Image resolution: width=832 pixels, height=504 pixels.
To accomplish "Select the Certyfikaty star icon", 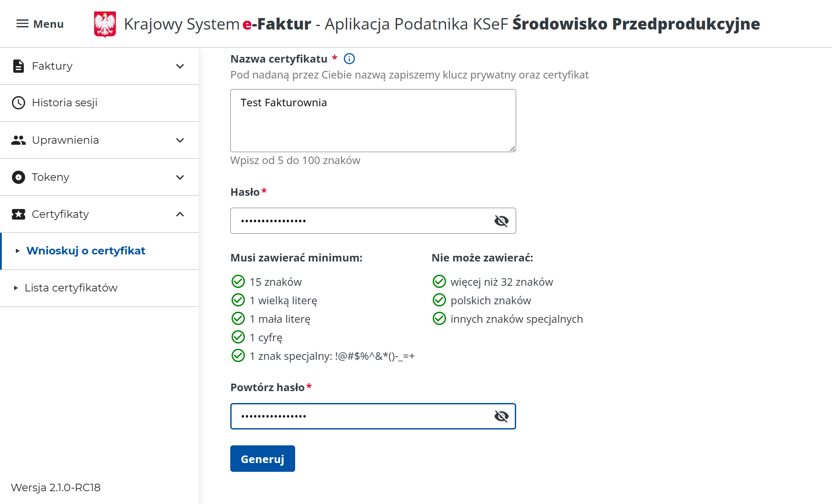I will [18, 214].
